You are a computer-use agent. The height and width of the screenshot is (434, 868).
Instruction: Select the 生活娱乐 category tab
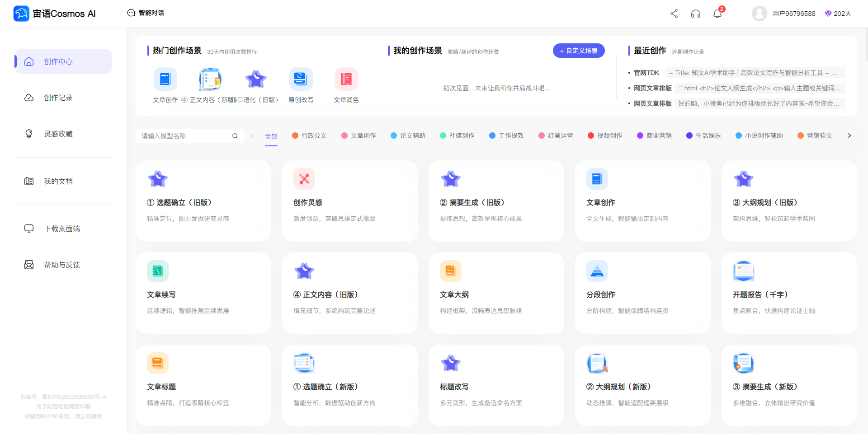(x=704, y=135)
